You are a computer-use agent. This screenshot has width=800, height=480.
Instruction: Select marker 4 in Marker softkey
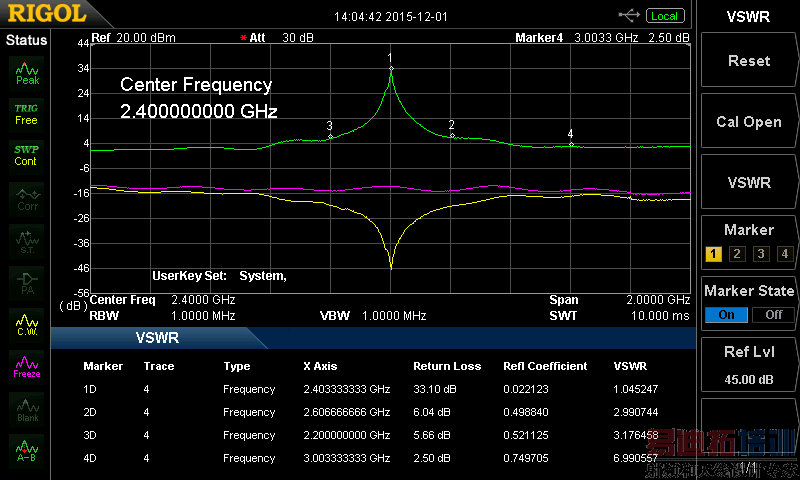tap(785, 254)
